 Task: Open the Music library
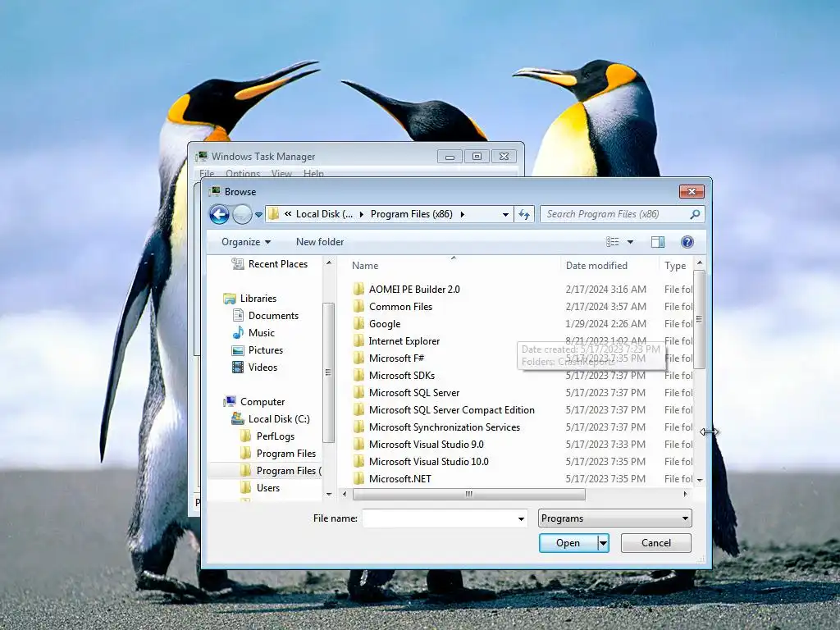(254, 333)
